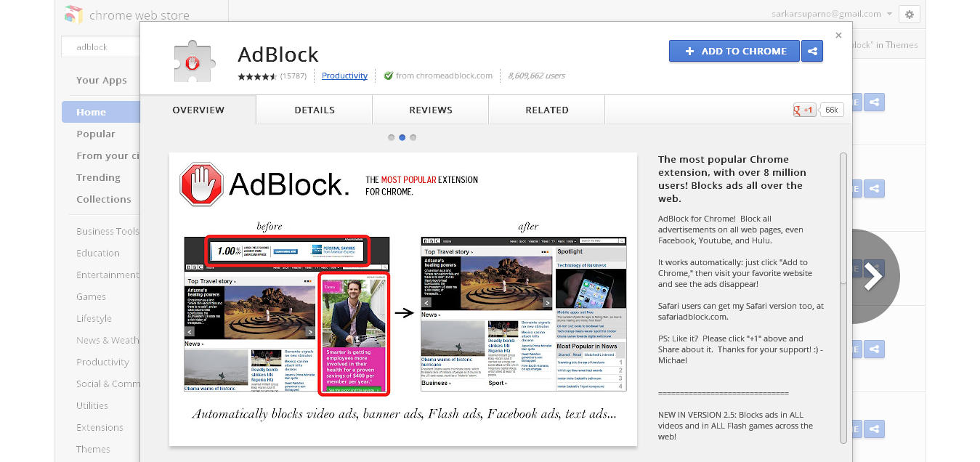Open the Utilities category
The height and width of the screenshot is (462, 980).
(92, 405)
